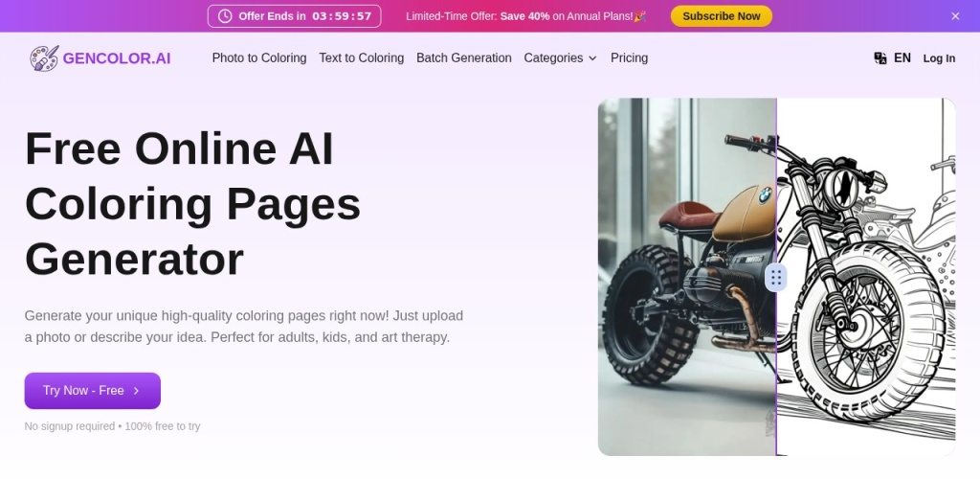
Task: Open the Categories menu
Action: (x=554, y=58)
